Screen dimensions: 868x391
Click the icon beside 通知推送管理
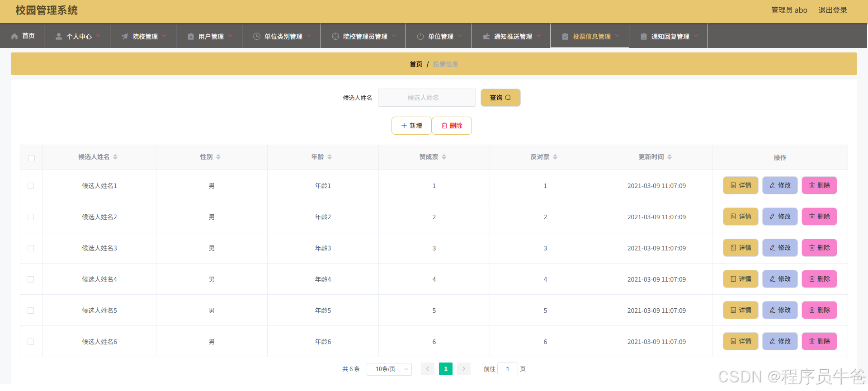486,36
